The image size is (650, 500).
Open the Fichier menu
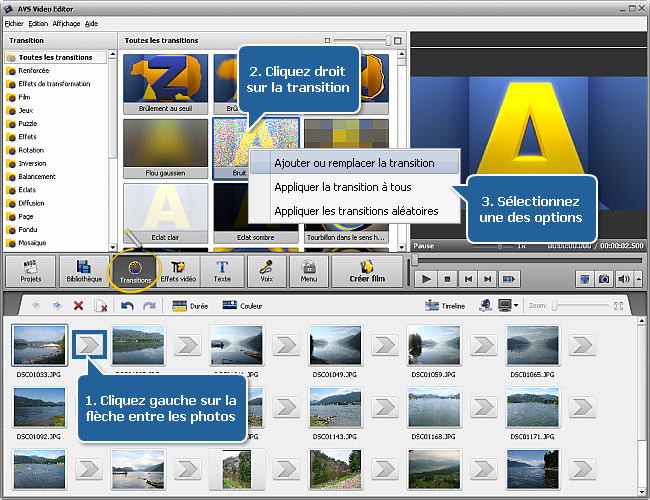click(x=14, y=22)
